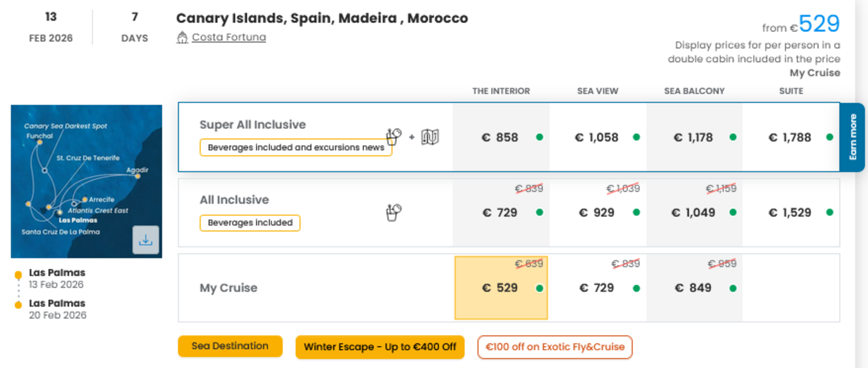
Task: Open the Costa Fortuna ship link
Action: click(229, 37)
